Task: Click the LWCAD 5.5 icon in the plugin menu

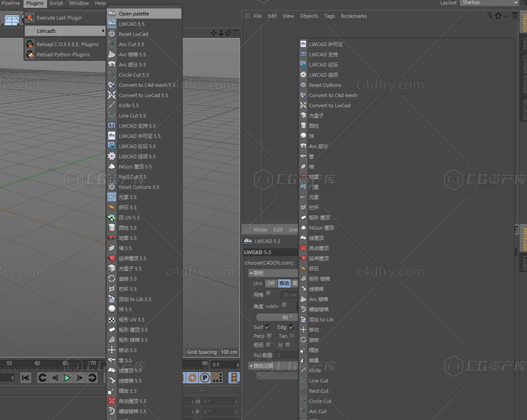Action: (x=112, y=24)
